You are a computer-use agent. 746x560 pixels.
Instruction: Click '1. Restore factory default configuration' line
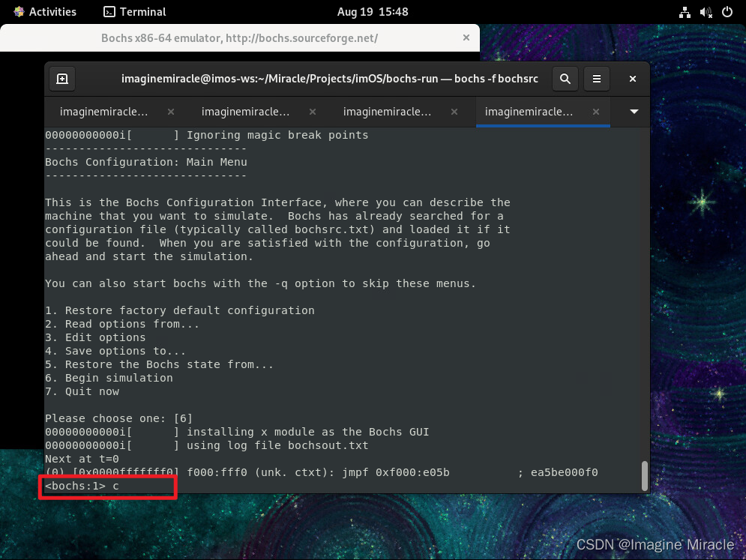point(180,310)
